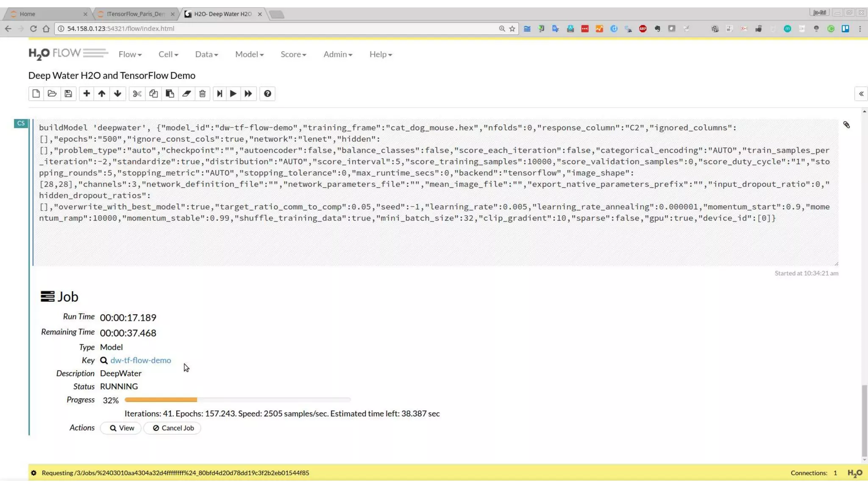Screen dimensions: 868x488
Task: Save the flow with the disk icon
Action: click(x=68, y=94)
